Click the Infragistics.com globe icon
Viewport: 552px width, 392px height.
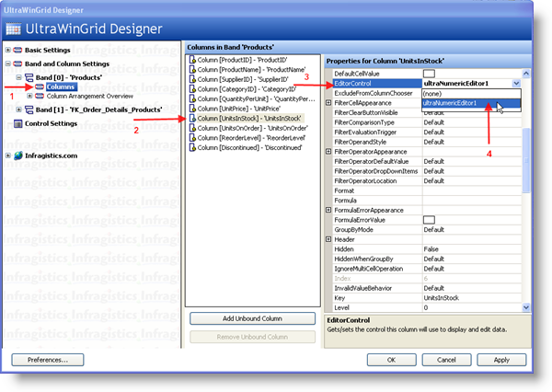(18, 156)
